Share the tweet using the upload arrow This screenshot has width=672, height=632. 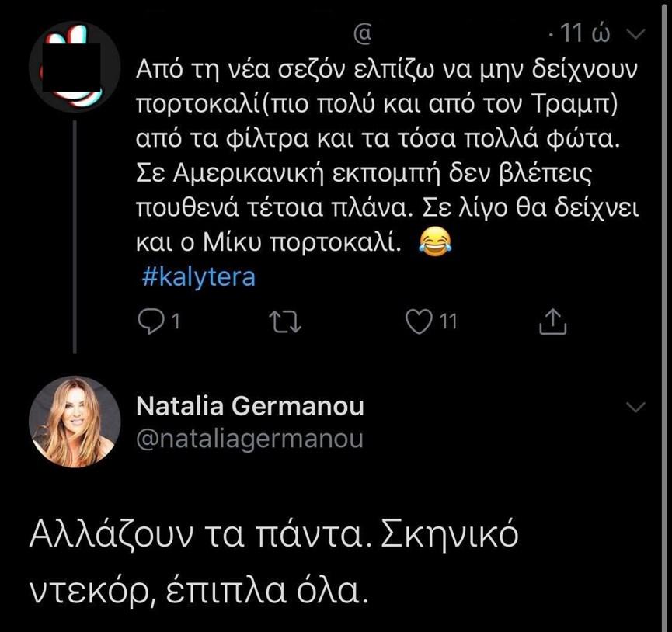[x=552, y=318]
